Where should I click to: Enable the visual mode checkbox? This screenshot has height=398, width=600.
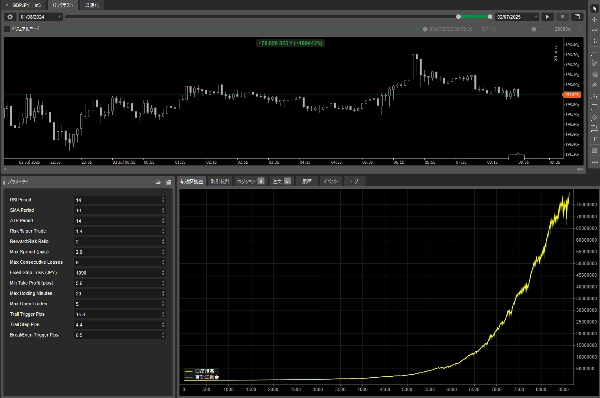coord(7,29)
